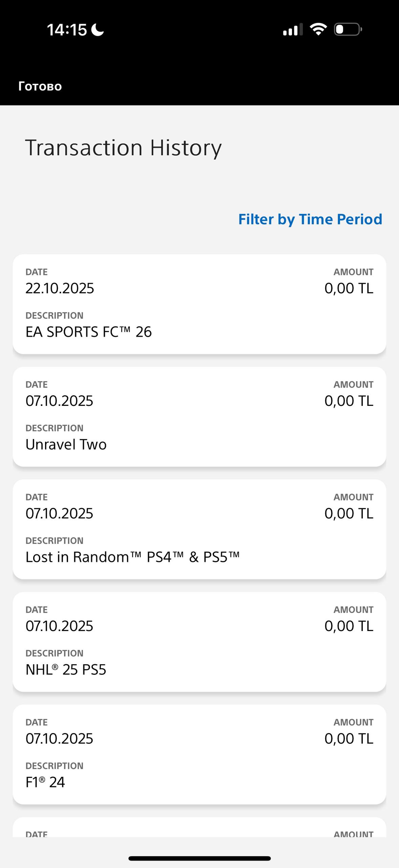Tap the amount on the Unravel Two card
Viewport: 399px width, 868px height.
[349, 401]
